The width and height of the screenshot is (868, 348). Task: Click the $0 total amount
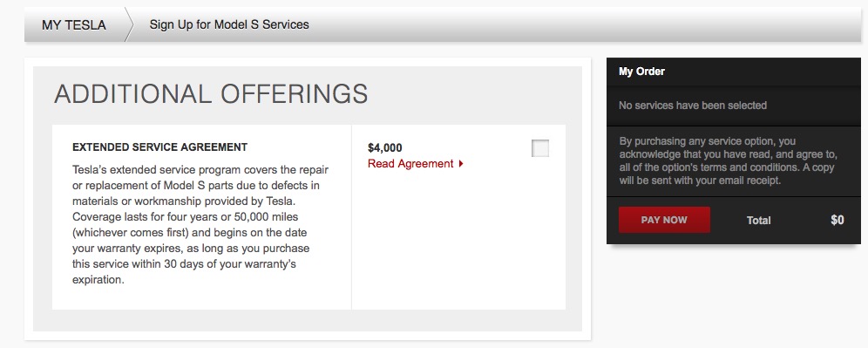[837, 221]
